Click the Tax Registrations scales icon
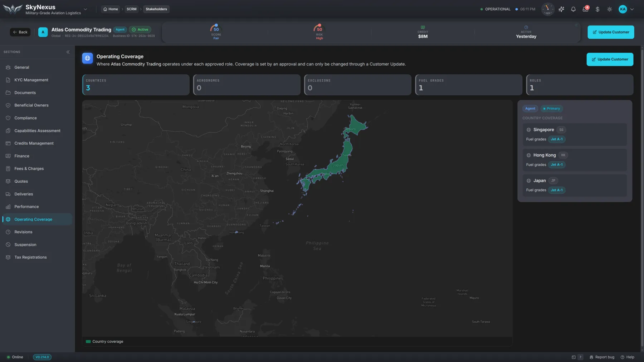The height and width of the screenshot is (362, 644). click(x=8, y=257)
